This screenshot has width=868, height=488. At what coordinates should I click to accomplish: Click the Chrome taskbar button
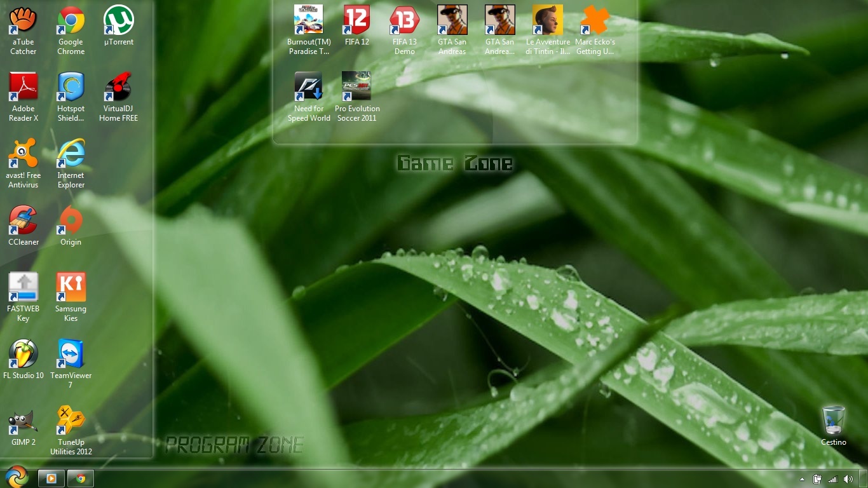(81, 478)
